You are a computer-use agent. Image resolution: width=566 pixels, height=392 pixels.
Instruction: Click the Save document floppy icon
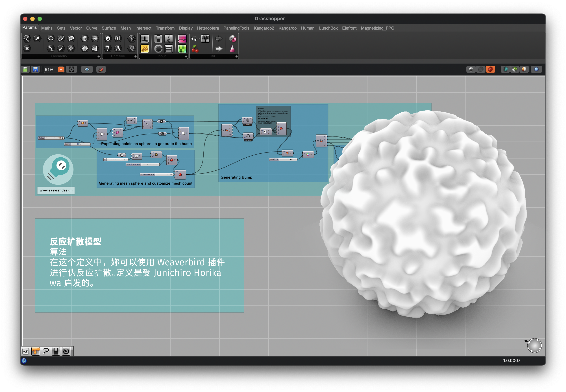tap(35, 69)
